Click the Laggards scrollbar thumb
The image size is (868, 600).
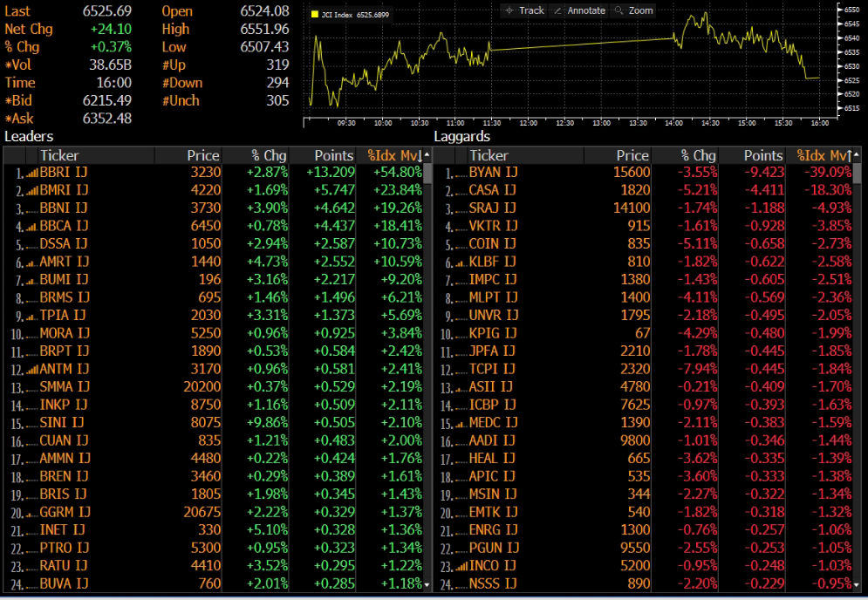point(857,173)
